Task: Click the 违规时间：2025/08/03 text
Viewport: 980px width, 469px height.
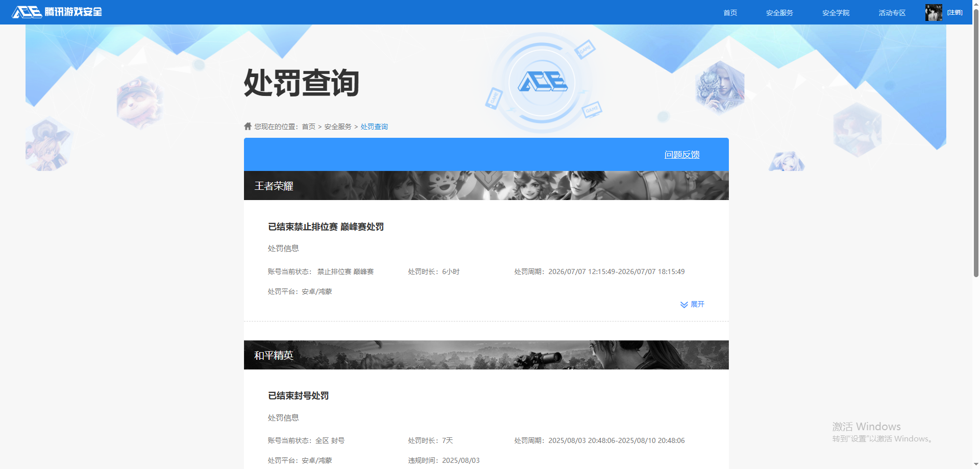Action: click(444, 460)
